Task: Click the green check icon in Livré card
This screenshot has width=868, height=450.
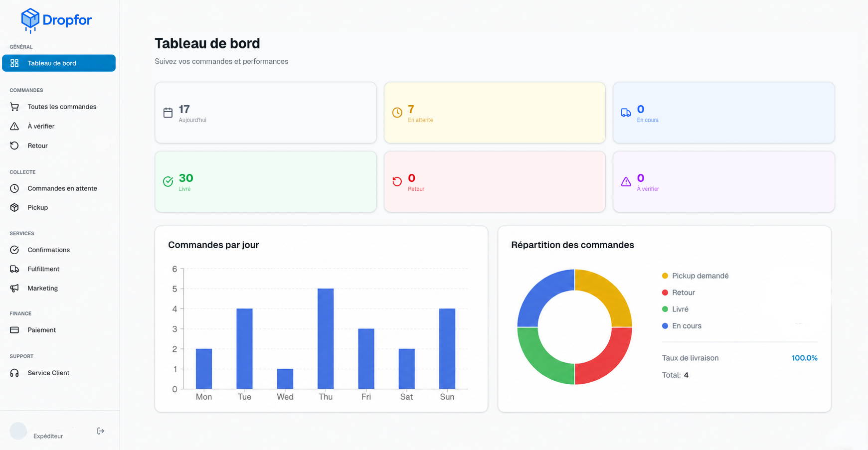Action: click(168, 181)
